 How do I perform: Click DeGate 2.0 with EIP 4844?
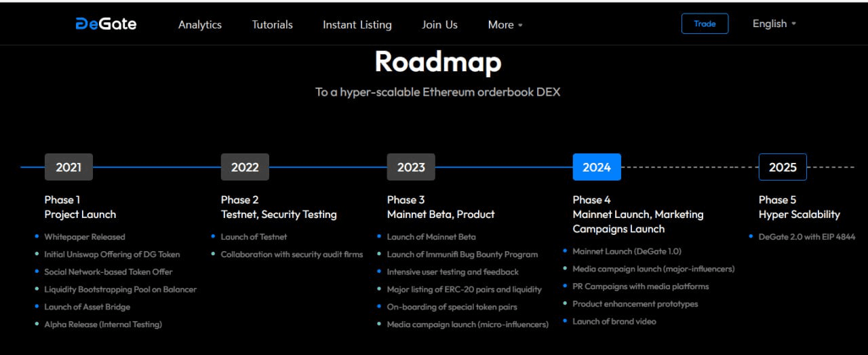807,237
